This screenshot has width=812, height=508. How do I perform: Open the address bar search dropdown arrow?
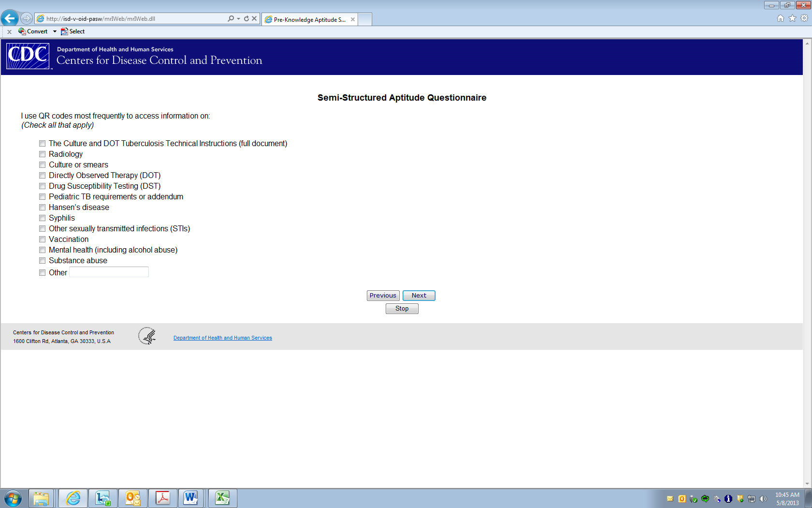238,18
